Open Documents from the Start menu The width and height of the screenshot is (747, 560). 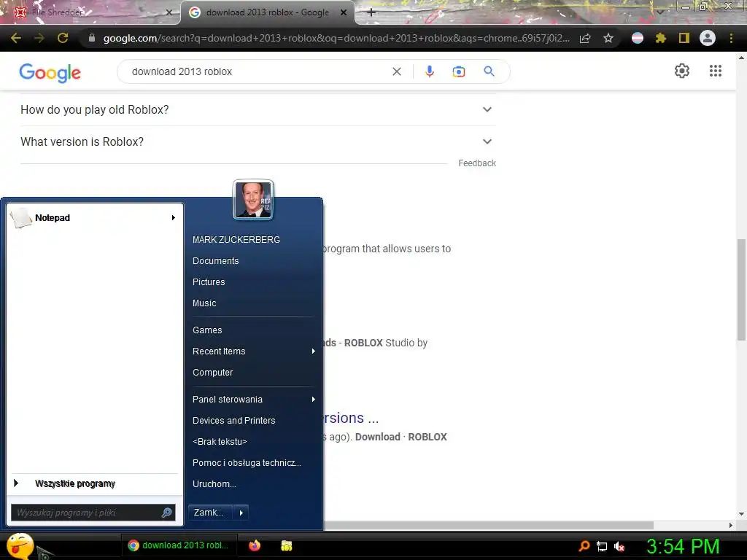(x=215, y=261)
